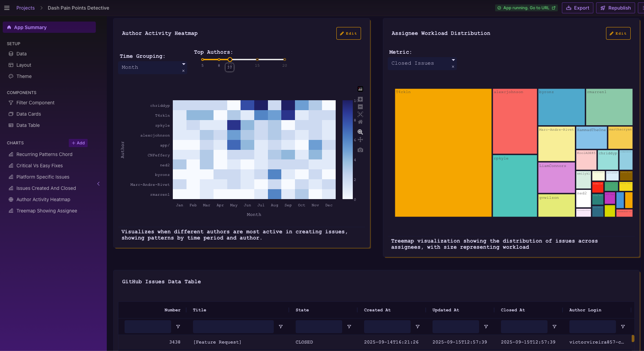Open the Filter Component settings

[x=35, y=103]
